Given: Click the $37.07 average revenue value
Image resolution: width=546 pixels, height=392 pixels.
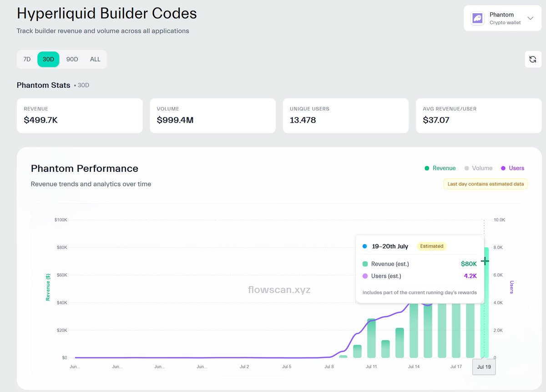Looking at the screenshot, I should pyautogui.click(x=436, y=120).
